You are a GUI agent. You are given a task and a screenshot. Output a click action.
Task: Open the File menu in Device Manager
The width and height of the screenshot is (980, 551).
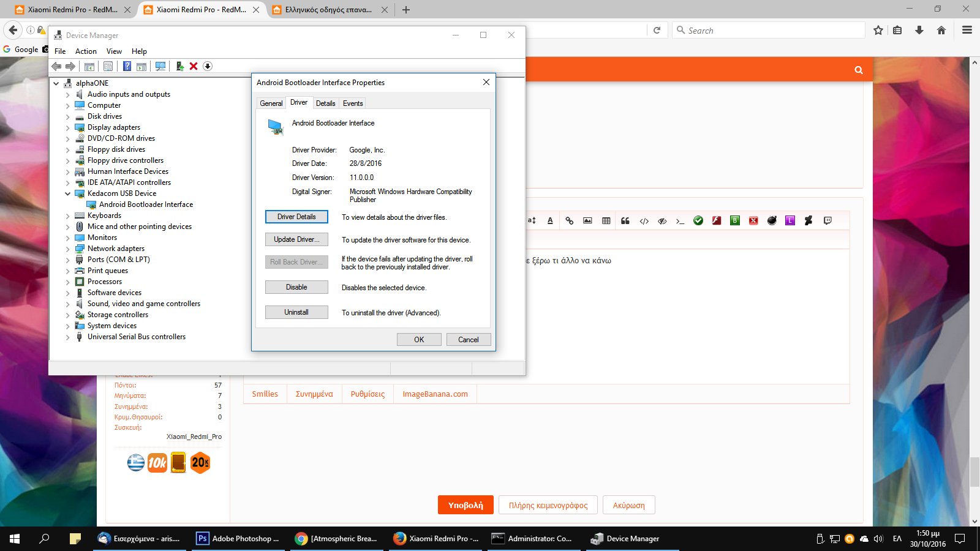[60, 51]
